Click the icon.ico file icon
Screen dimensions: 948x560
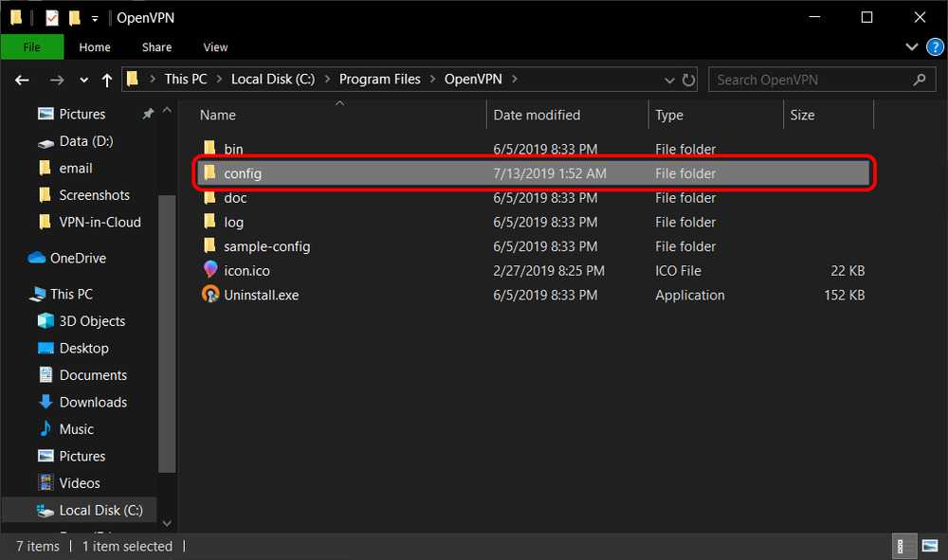(x=210, y=271)
